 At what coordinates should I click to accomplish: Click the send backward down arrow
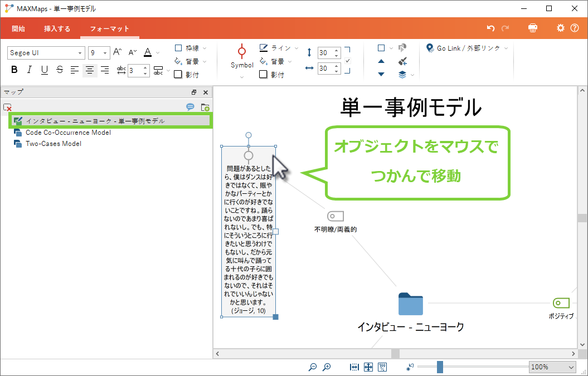381,74
